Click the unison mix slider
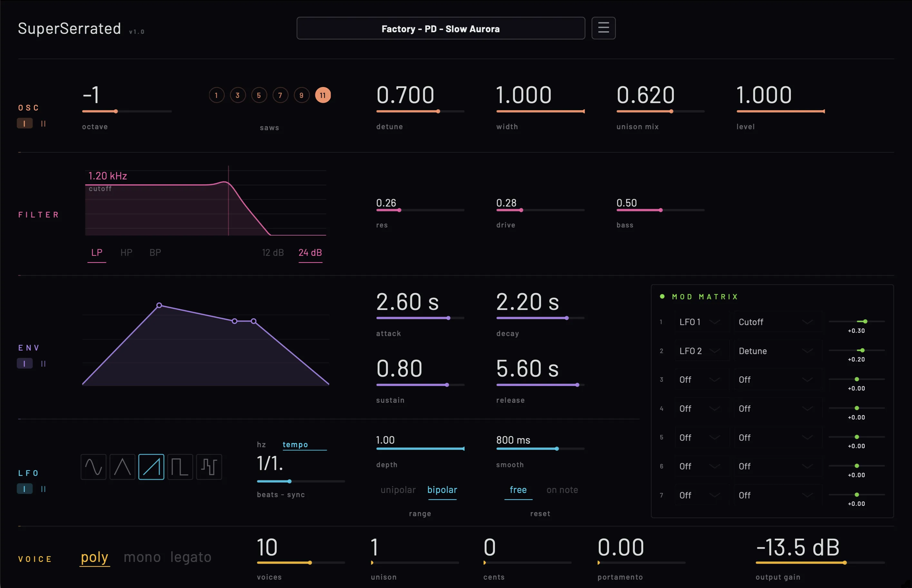The image size is (912, 588). (661, 111)
